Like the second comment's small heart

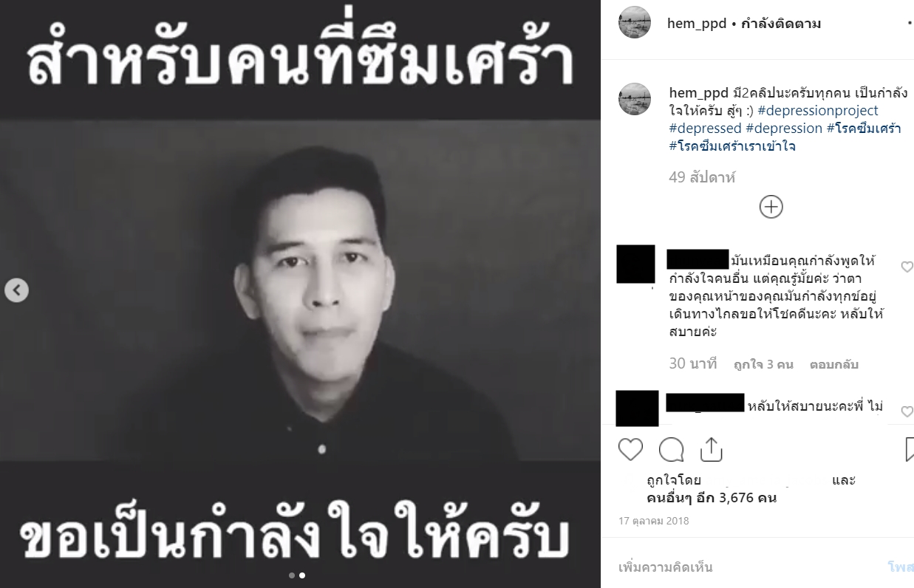pyautogui.click(x=907, y=411)
